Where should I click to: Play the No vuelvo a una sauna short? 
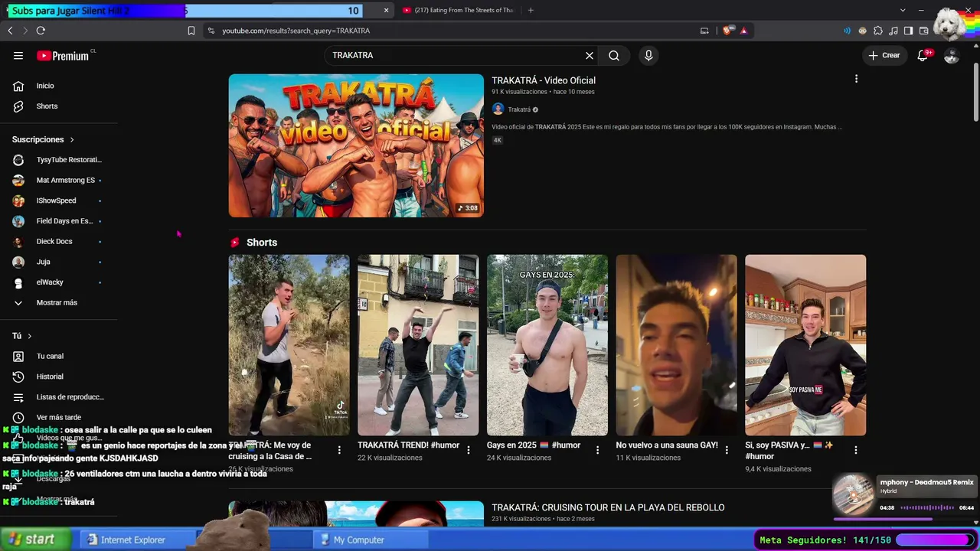[x=677, y=345]
